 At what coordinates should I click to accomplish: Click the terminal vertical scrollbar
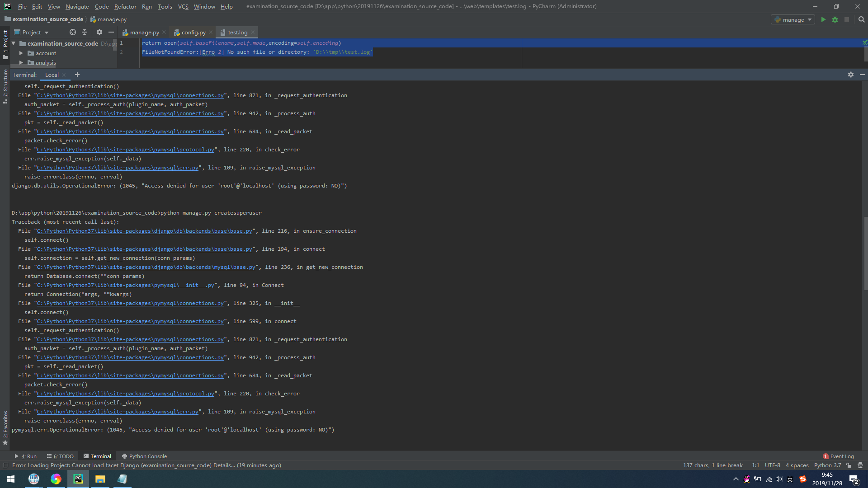click(865, 253)
